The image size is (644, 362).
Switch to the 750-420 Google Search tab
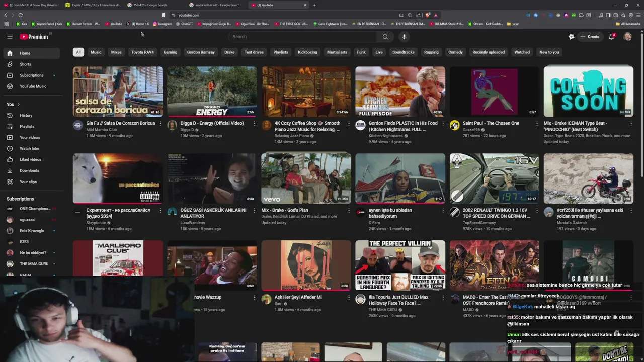154,5
